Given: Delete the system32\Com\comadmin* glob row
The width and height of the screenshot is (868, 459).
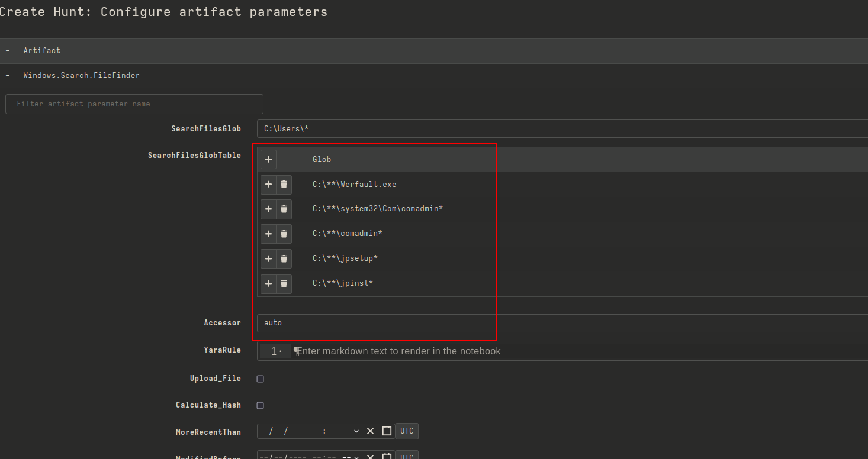Looking at the screenshot, I should tap(284, 209).
